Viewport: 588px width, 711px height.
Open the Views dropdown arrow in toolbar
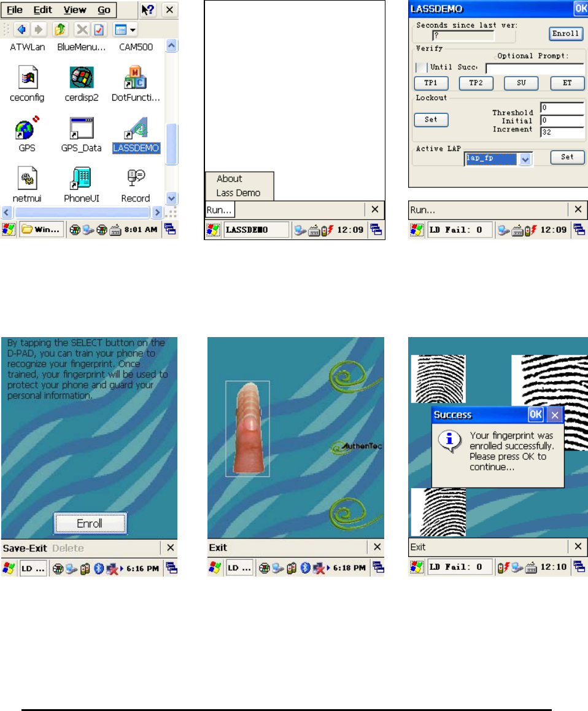pyautogui.click(x=133, y=30)
